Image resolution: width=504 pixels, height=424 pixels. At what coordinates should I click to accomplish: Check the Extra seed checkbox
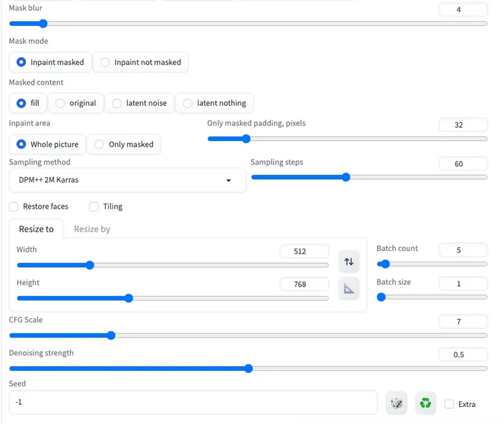pos(449,404)
